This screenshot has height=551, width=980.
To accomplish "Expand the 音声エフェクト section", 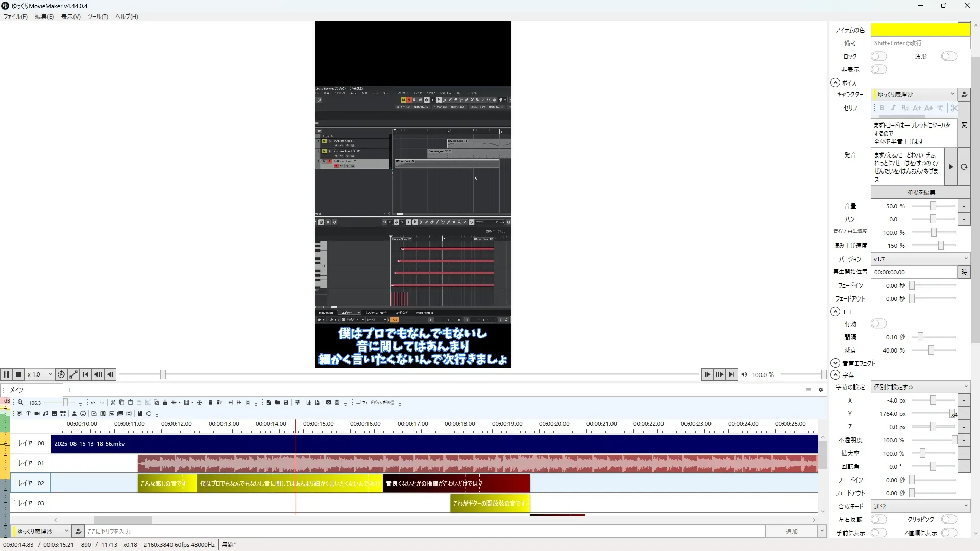I will (x=835, y=363).
